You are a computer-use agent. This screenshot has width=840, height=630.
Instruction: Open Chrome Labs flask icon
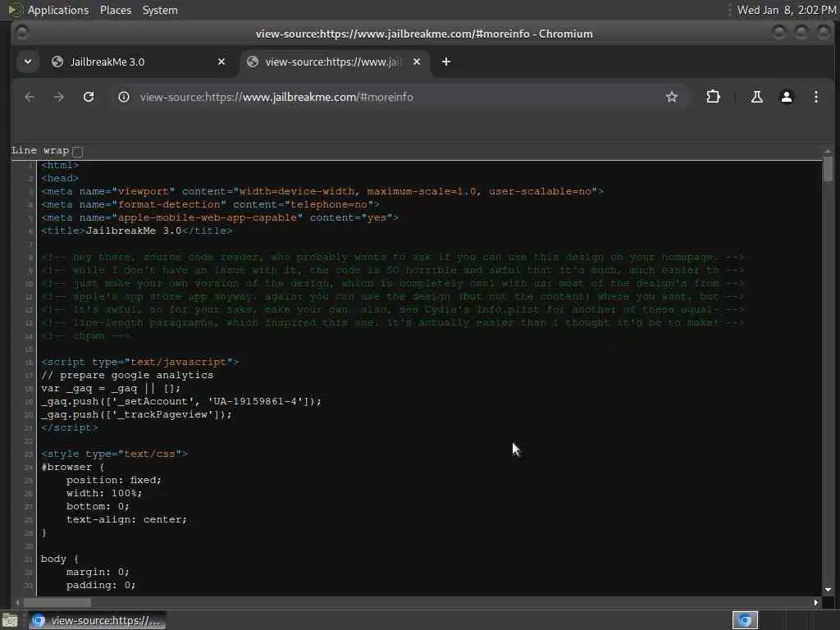pyautogui.click(x=756, y=97)
